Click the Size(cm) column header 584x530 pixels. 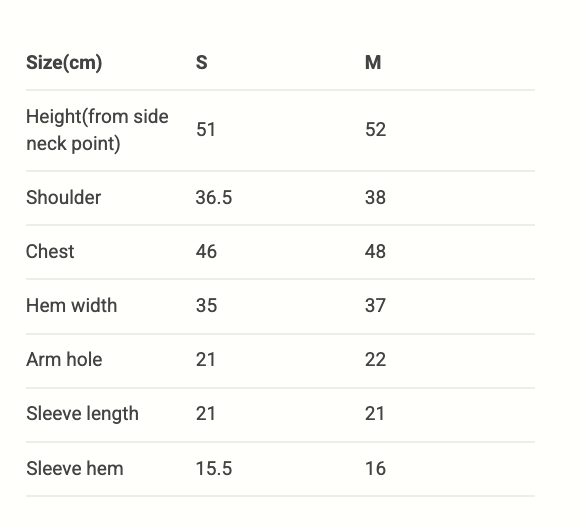[64, 62]
